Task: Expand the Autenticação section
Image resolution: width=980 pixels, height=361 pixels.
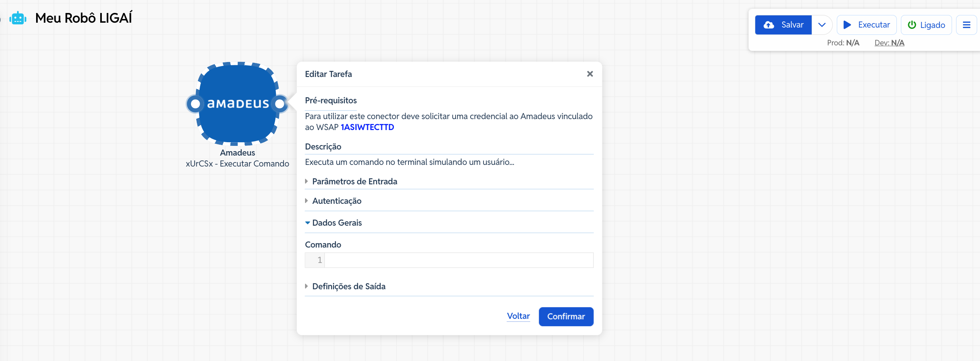Action: point(449,201)
